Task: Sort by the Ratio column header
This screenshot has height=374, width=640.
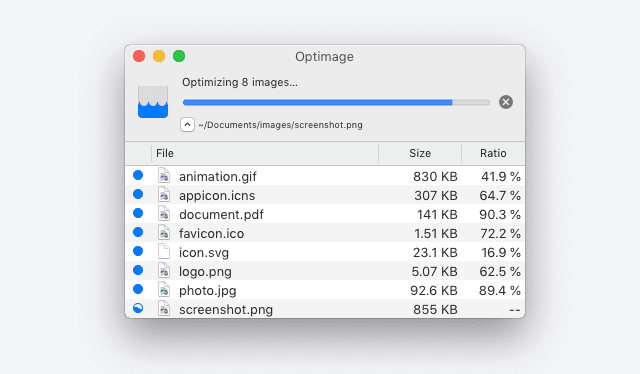Action: point(493,153)
